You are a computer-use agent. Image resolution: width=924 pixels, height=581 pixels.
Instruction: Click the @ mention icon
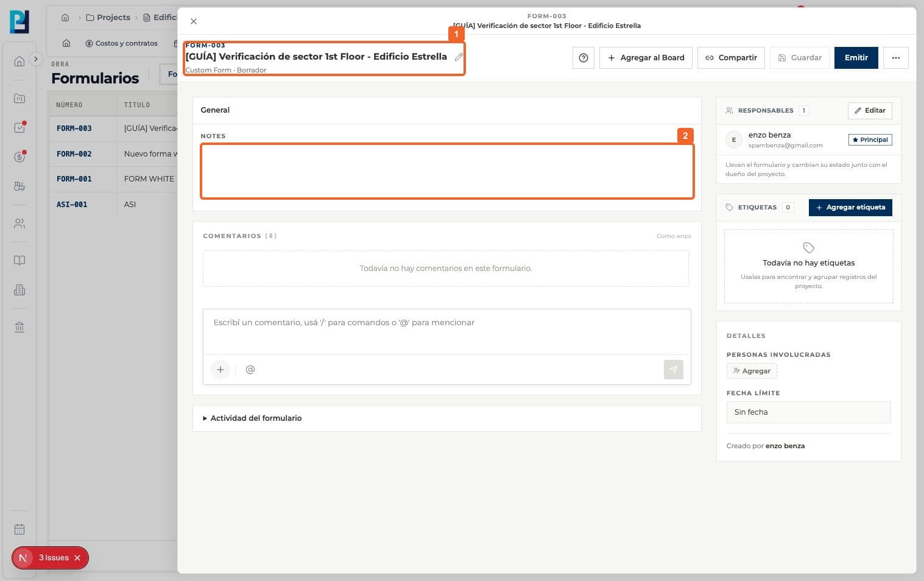(x=250, y=370)
